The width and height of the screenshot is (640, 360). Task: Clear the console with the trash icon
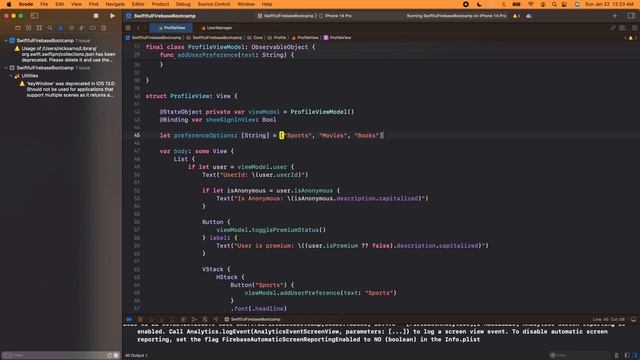(x=617, y=356)
